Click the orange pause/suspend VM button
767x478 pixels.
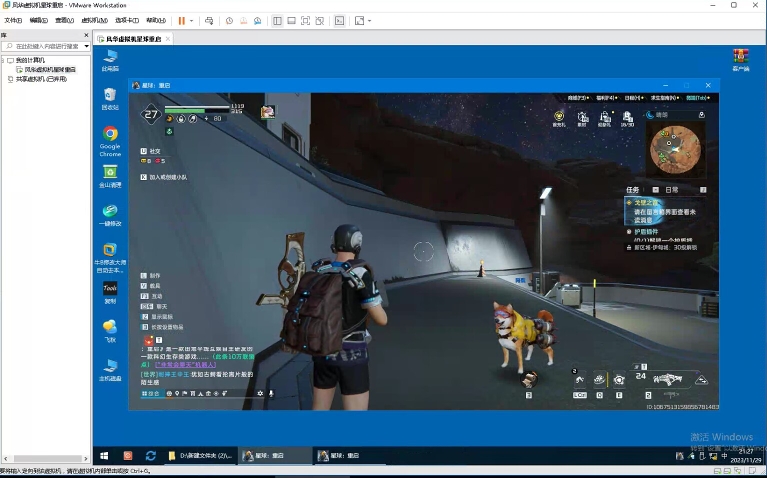coord(181,21)
